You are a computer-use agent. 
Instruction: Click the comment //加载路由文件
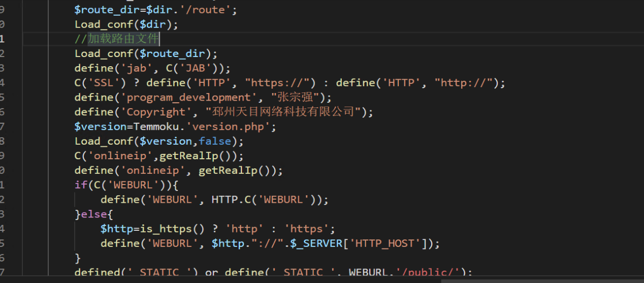point(117,39)
